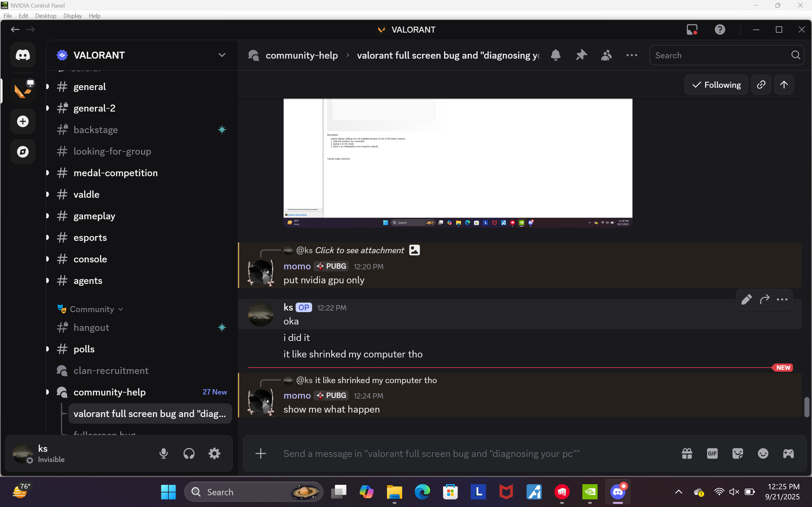The width and height of the screenshot is (812, 507).
Task: Open the thread's three-dots more options menu
Action: (632, 55)
